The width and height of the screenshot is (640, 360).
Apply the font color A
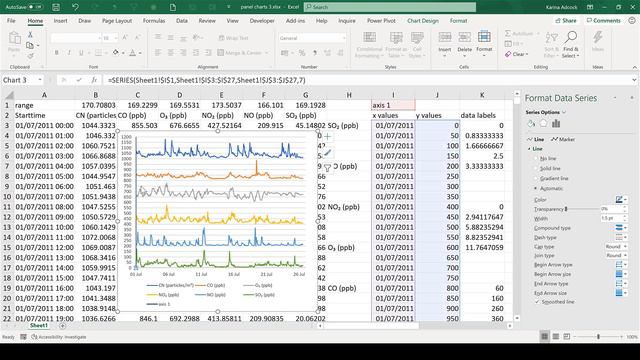[x=132, y=53]
